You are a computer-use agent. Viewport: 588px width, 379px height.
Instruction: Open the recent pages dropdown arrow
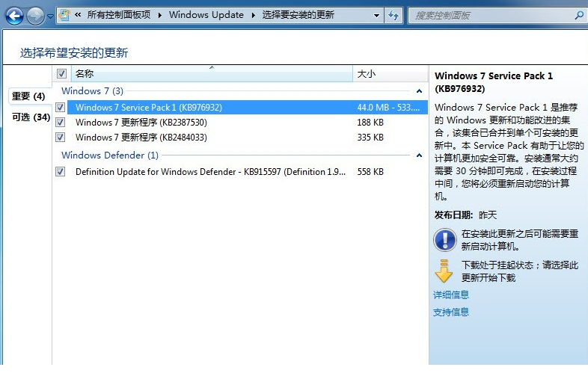[50, 16]
